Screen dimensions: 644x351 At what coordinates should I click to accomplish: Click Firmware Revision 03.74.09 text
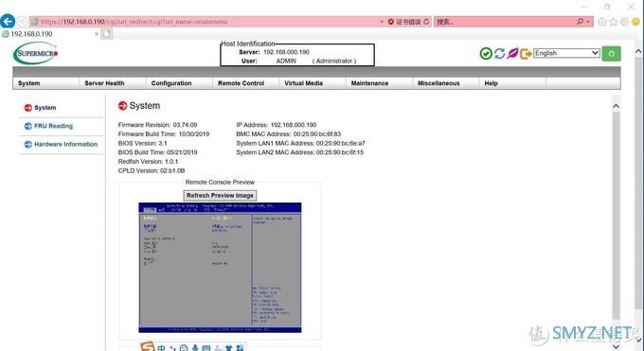(157, 125)
